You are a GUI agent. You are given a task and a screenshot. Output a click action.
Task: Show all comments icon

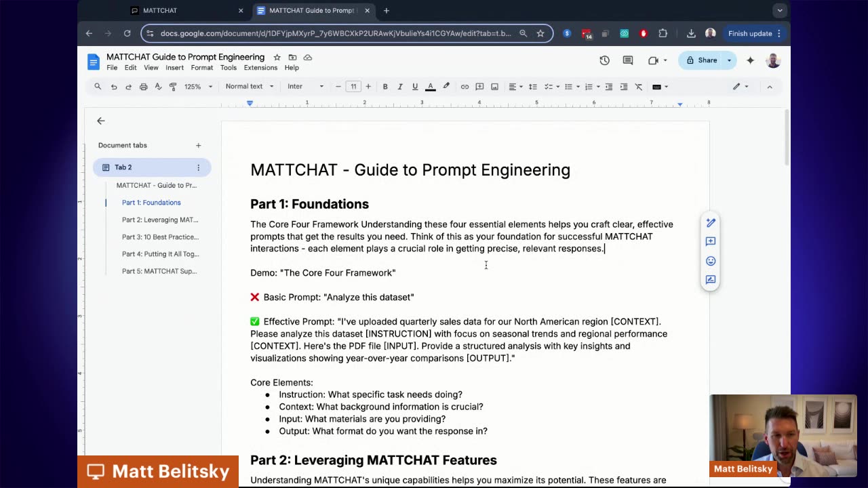[x=628, y=60]
